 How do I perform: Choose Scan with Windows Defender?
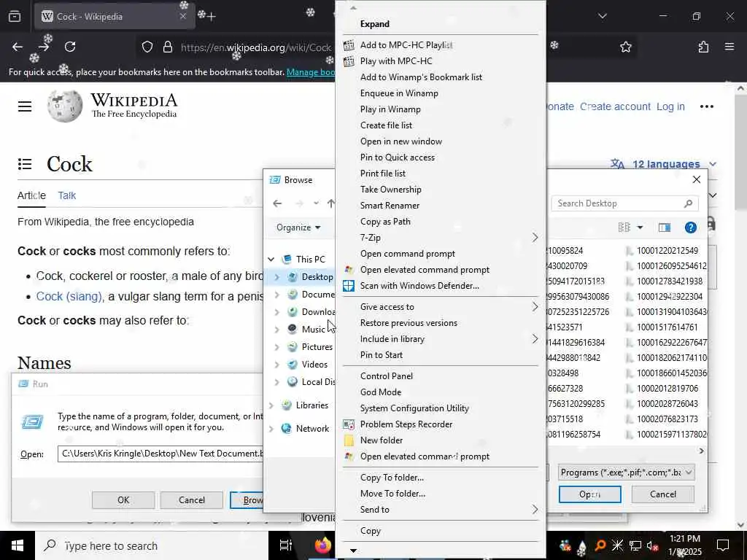[440, 286]
